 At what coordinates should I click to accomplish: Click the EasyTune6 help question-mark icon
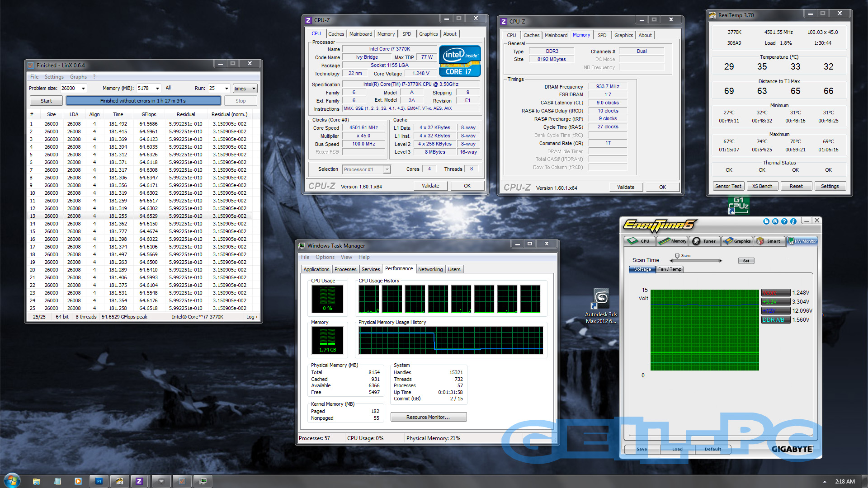point(784,221)
